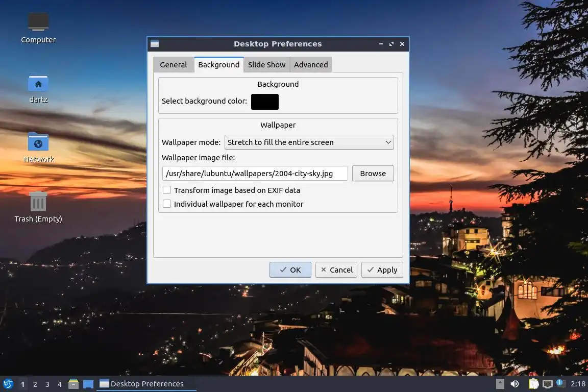This screenshot has width=588, height=392.
Task: Maximize the Desktop Preferences dialog
Action: [x=391, y=44]
